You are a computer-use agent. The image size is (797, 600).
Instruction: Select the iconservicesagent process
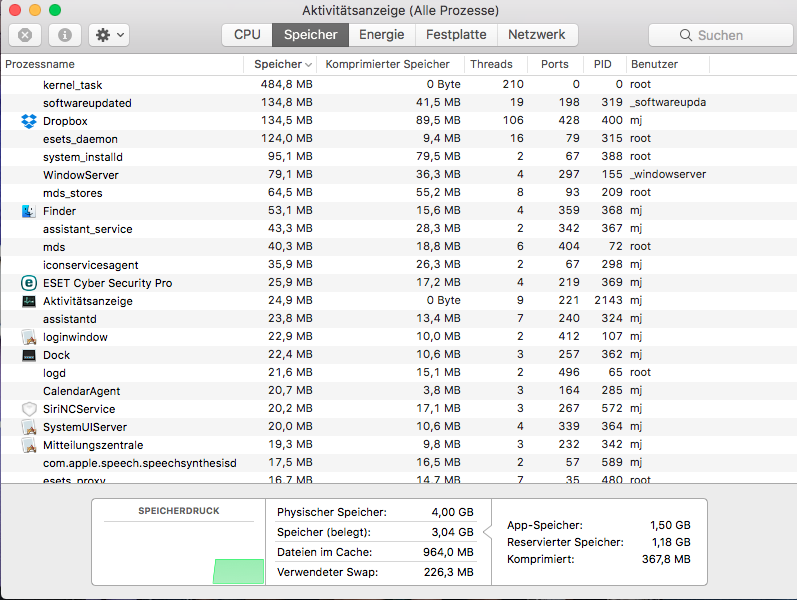(x=398, y=265)
